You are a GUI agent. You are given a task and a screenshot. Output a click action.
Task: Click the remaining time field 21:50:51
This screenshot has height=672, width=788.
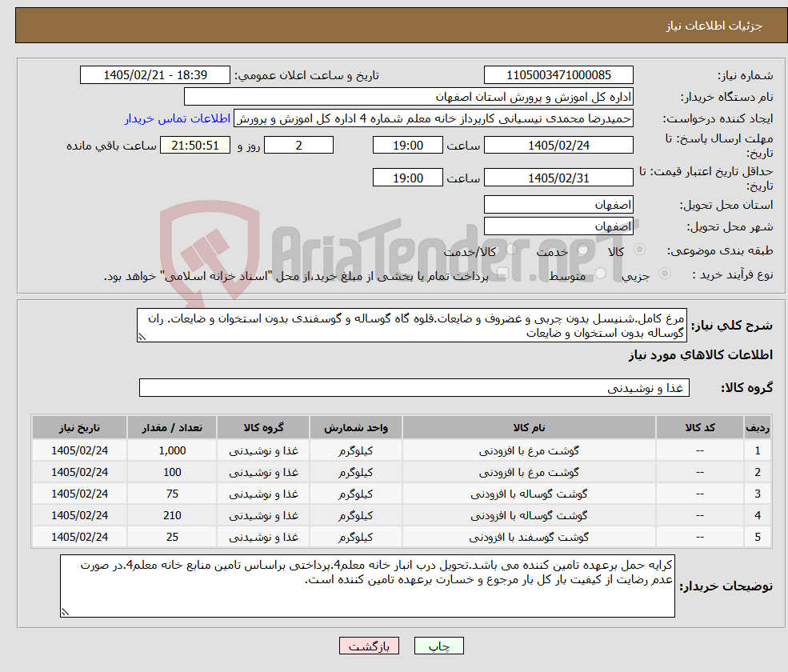click(195, 146)
